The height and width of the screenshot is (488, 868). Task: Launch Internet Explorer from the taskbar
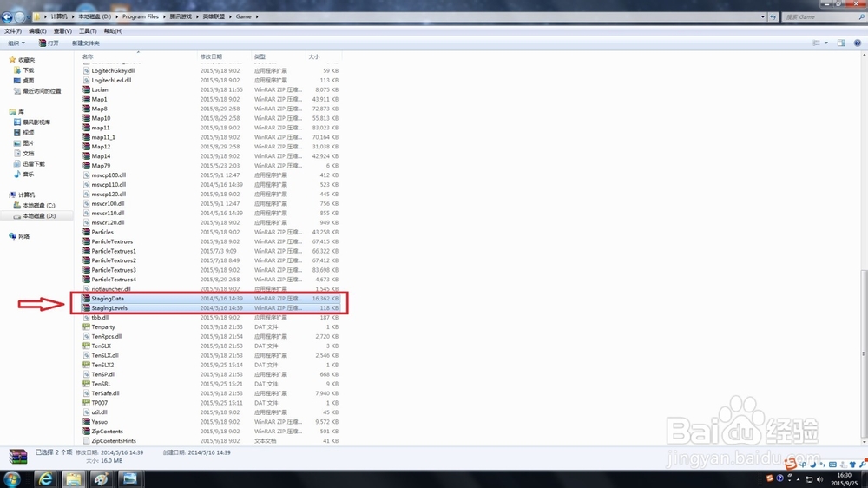[x=45, y=478]
